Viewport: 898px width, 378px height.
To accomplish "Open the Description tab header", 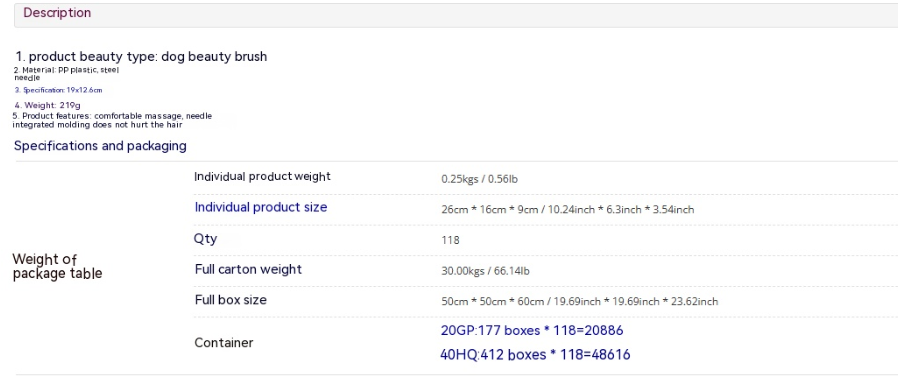I will point(57,13).
